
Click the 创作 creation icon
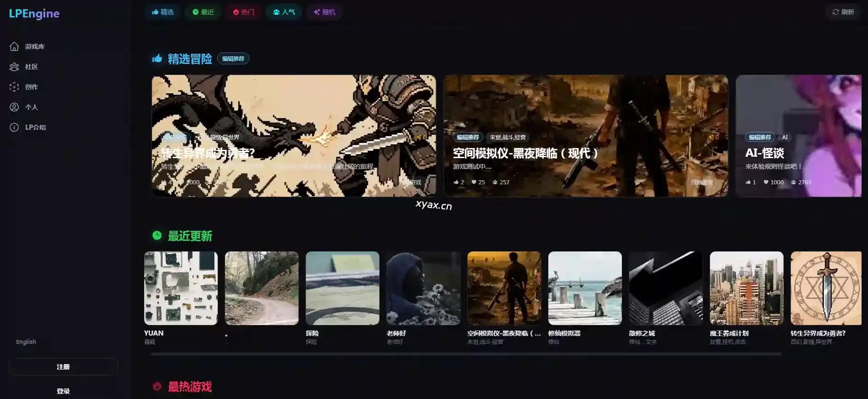coord(14,87)
